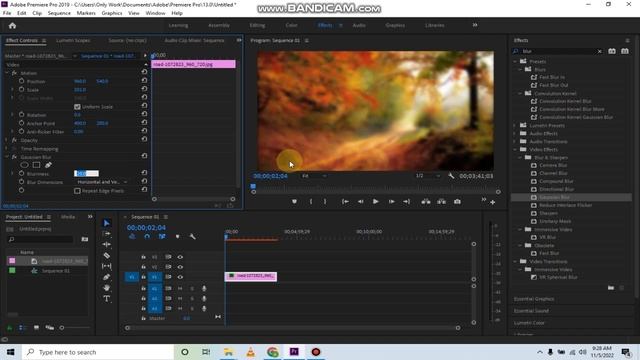Click New Custom Bin in Effects panel
The image size is (640, 360).
point(611,288)
